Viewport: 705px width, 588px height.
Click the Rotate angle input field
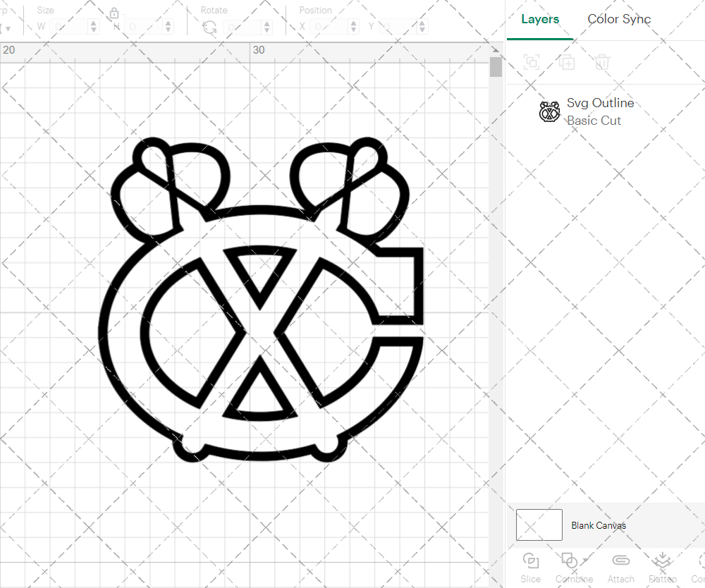click(x=243, y=27)
